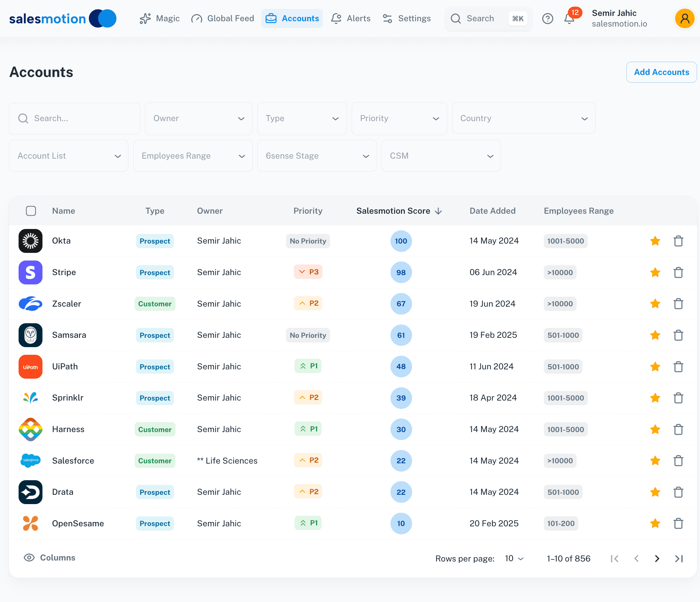Image resolution: width=700 pixels, height=602 pixels.
Task: Open Settings from the top bar
Action: coord(406,19)
